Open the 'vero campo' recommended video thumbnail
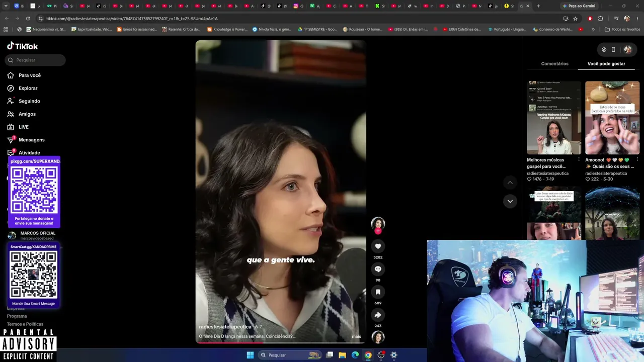Screen dimensions: 644x362 pyautogui.click(x=612, y=213)
